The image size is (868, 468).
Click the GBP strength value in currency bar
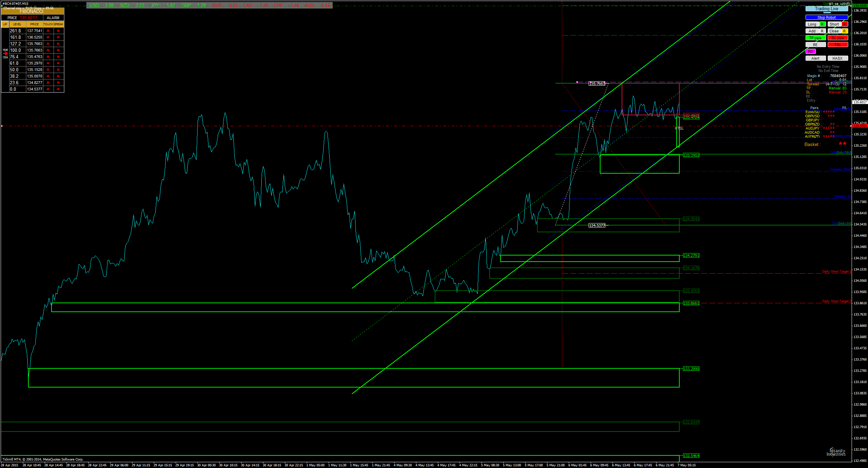click(x=201, y=5)
